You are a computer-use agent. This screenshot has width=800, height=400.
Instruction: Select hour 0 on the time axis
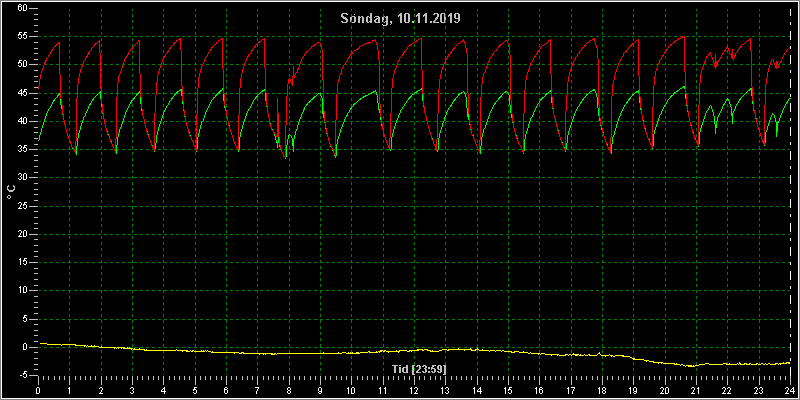[38, 391]
